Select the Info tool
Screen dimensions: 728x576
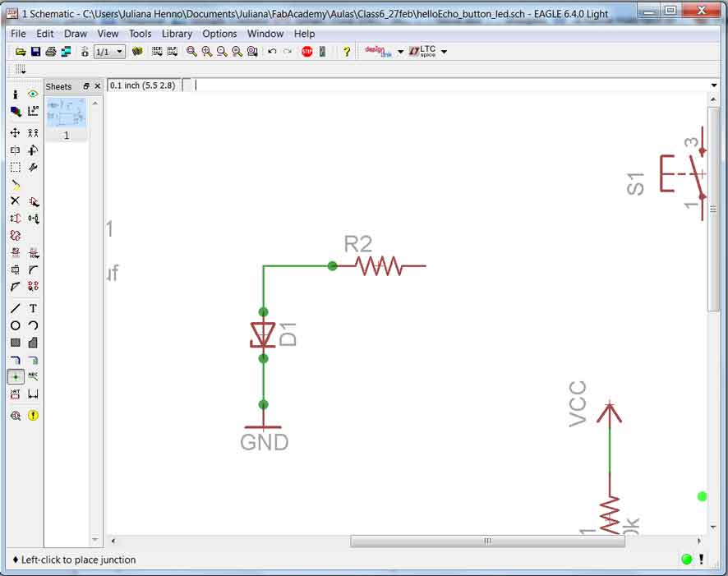(16, 94)
